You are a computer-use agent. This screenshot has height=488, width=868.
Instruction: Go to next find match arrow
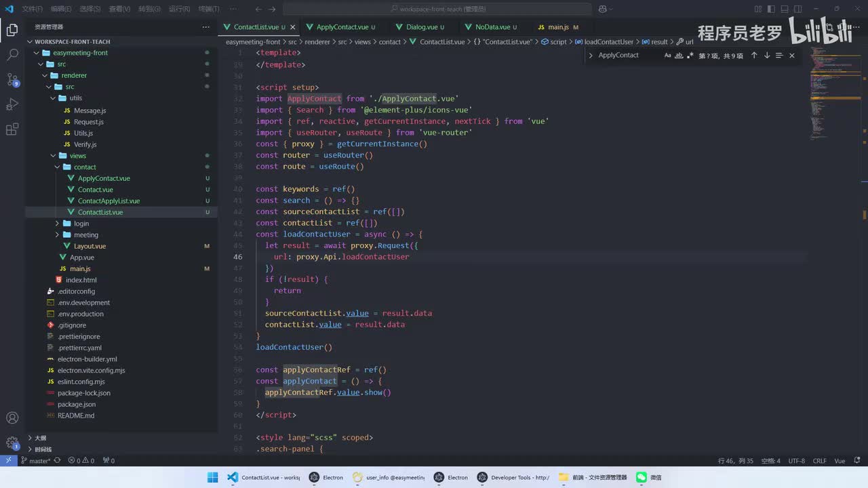tap(766, 56)
